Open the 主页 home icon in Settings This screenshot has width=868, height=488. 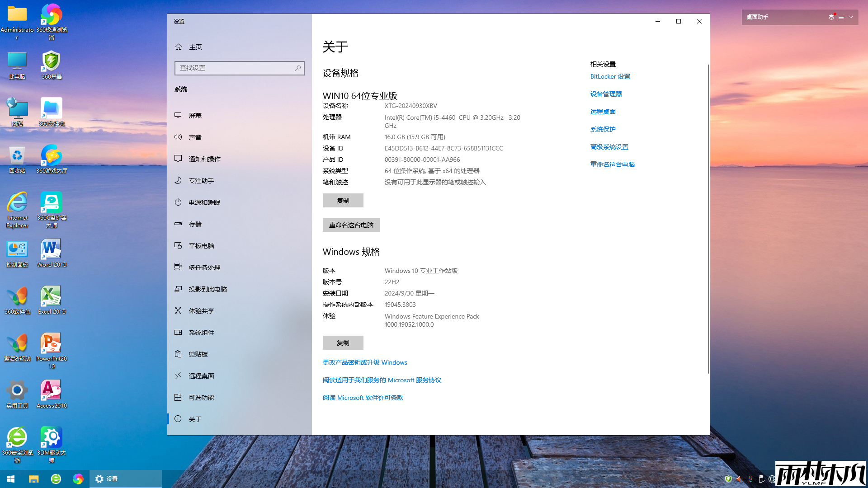179,47
